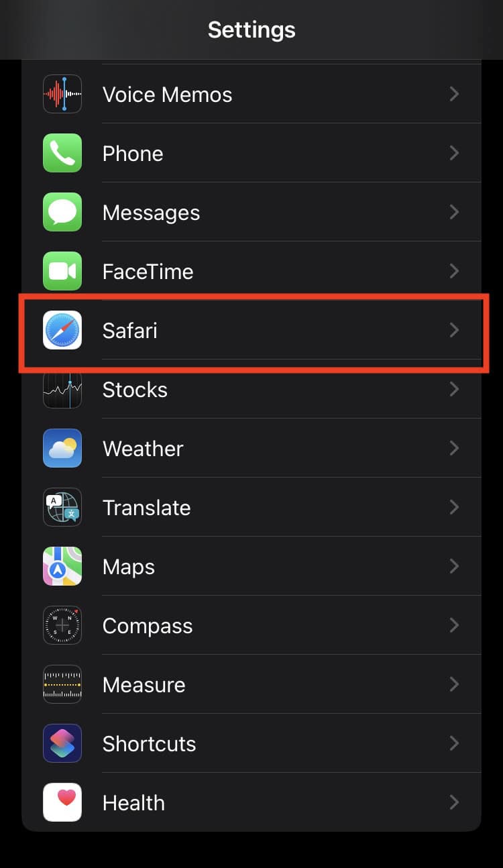Tap the Health heart icon

pyautogui.click(x=62, y=803)
